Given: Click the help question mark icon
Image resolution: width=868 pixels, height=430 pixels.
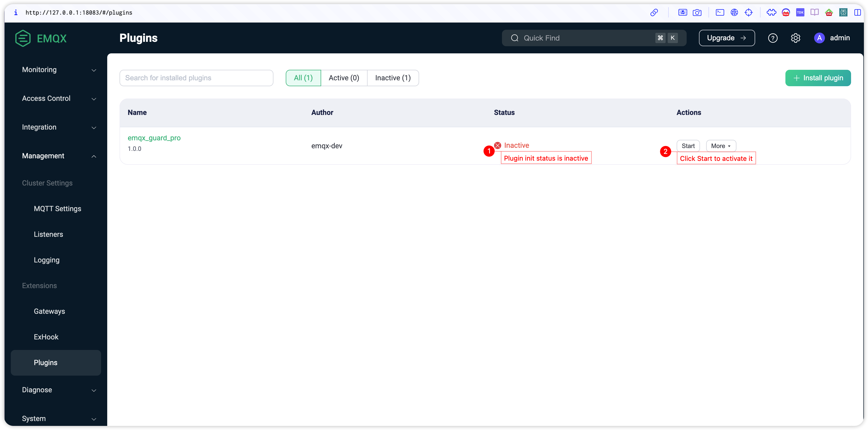Looking at the screenshot, I should [x=773, y=38].
